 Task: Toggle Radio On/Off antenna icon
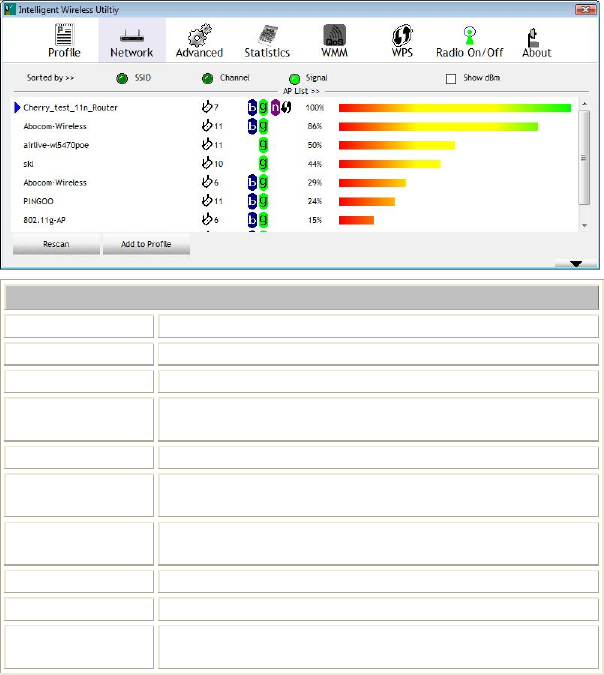[x=470, y=35]
